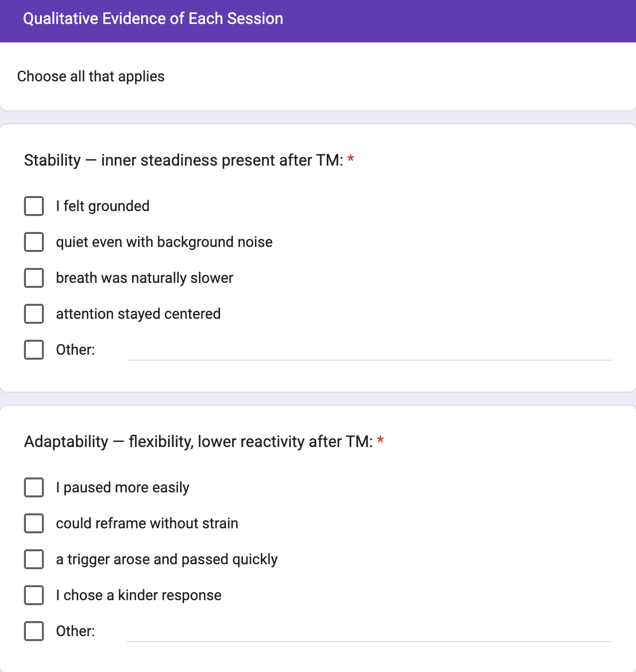Click the 'I paused more easily' label

point(123,487)
